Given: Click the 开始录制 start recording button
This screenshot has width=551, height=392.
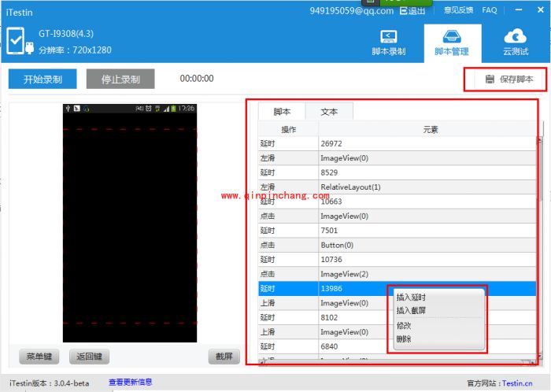Looking at the screenshot, I should (43, 79).
